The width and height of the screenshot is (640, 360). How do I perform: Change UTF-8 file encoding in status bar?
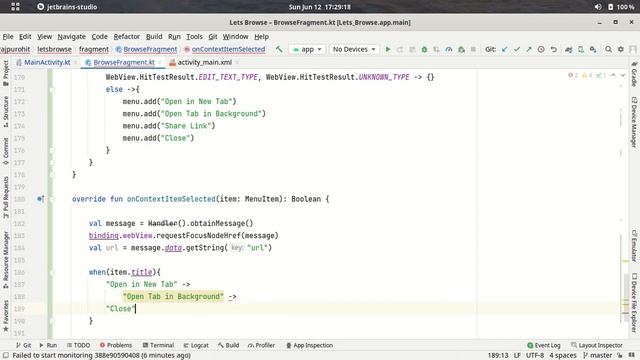click(x=535, y=356)
